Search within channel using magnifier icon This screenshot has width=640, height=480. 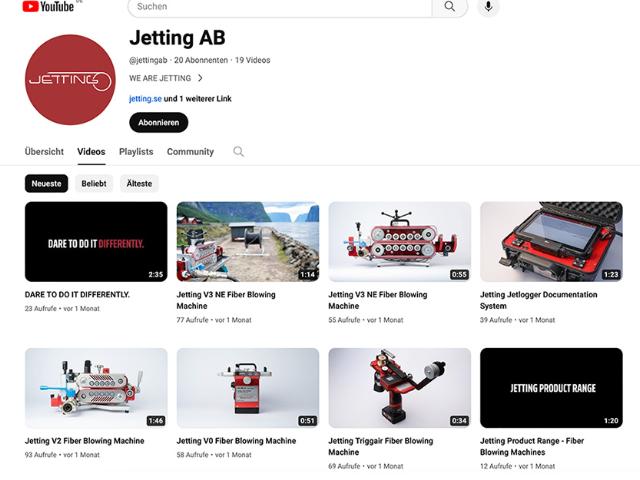tap(238, 152)
